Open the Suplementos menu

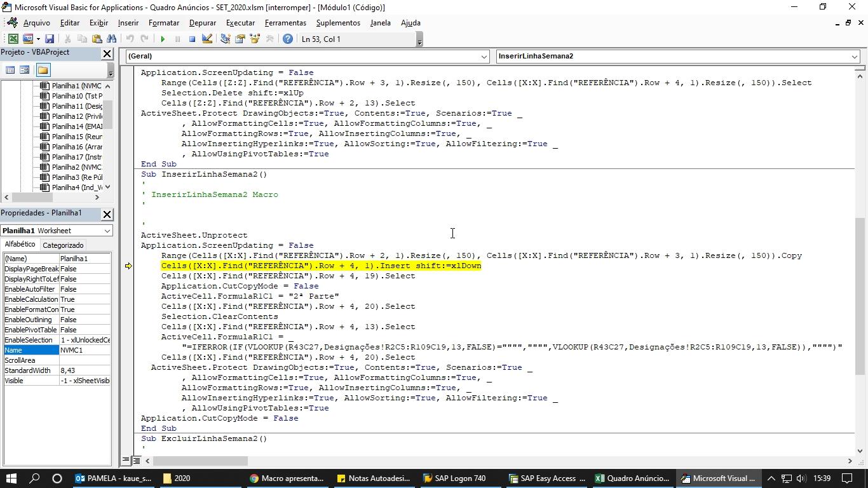tap(338, 23)
